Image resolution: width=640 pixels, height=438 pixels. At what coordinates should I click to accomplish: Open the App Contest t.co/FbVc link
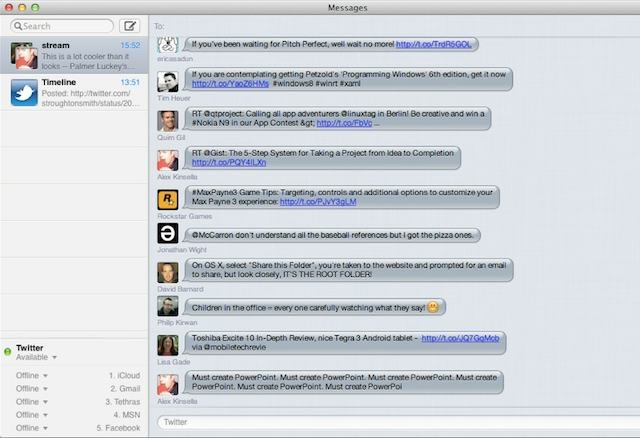pyautogui.click(x=344, y=123)
